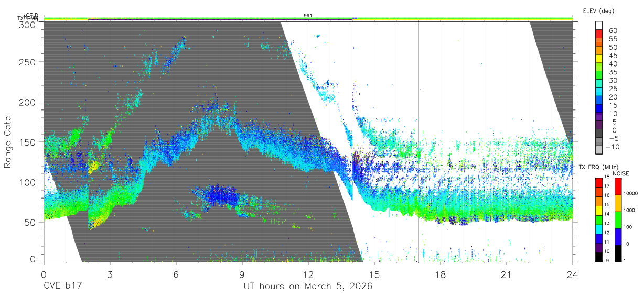Viewport: 644px width, 297px height.
Task: Click the cyan 20–25 degree elevation swatch
Action: [x=599, y=93]
